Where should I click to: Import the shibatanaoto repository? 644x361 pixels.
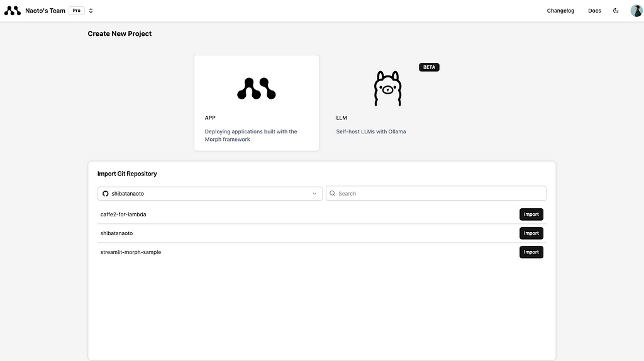[x=531, y=233]
